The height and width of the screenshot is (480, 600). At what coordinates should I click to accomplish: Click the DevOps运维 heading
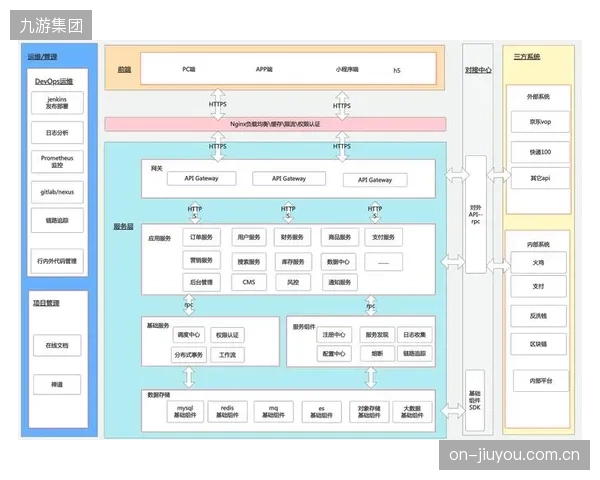(x=54, y=81)
